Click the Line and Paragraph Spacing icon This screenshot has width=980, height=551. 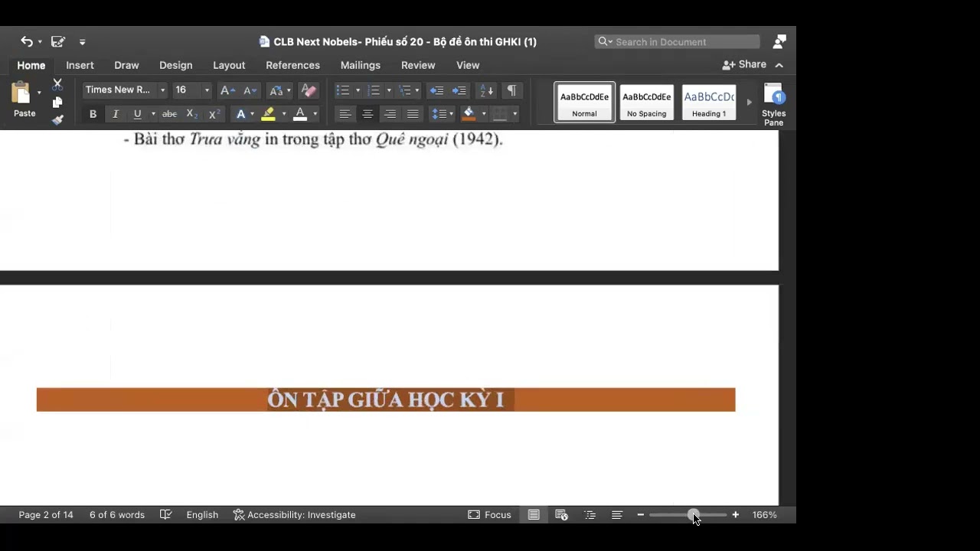coord(439,114)
